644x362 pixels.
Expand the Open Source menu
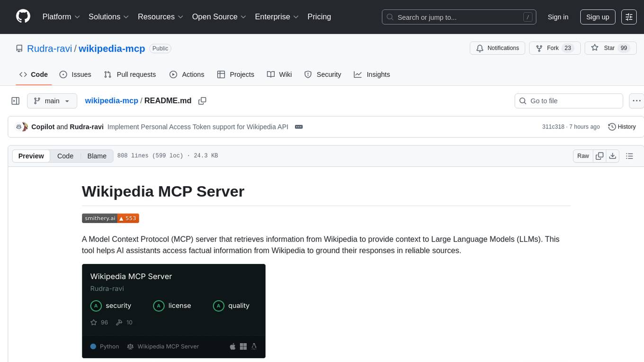click(219, 17)
